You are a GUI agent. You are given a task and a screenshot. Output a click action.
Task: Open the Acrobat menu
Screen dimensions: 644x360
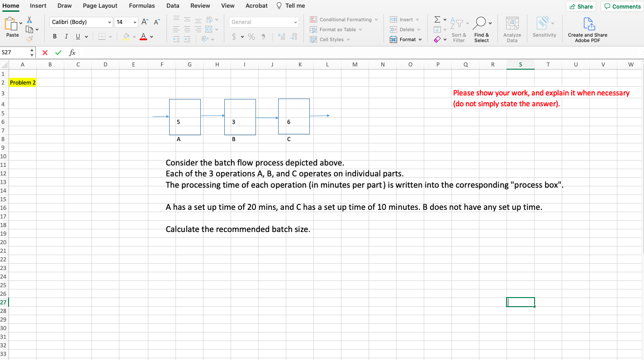click(256, 6)
